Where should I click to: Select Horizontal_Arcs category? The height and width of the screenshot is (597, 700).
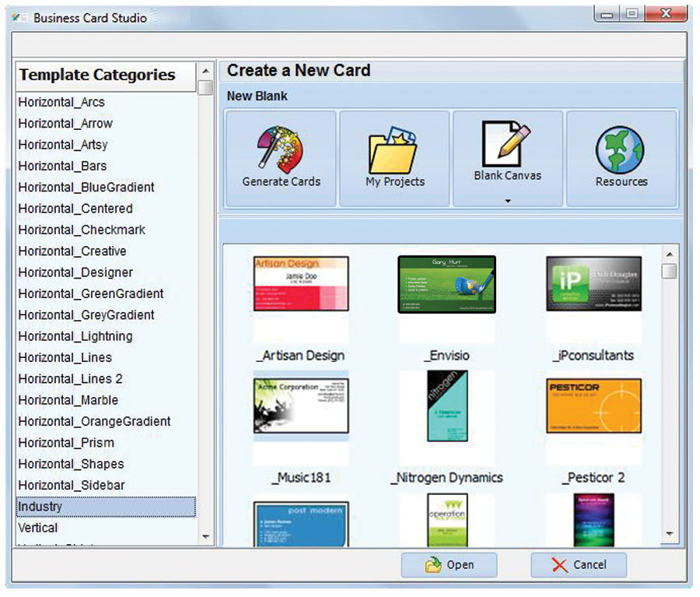click(61, 102)
